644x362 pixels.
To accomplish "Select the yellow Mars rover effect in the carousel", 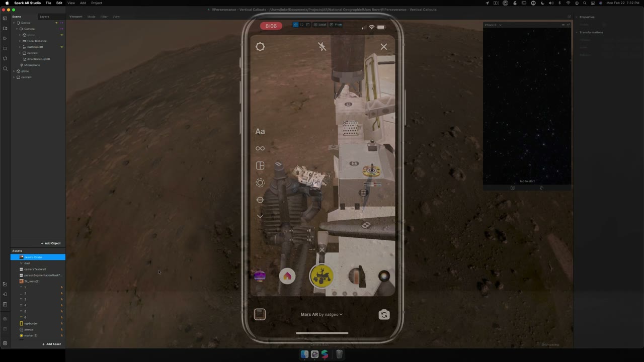I will tap(321, 276).
